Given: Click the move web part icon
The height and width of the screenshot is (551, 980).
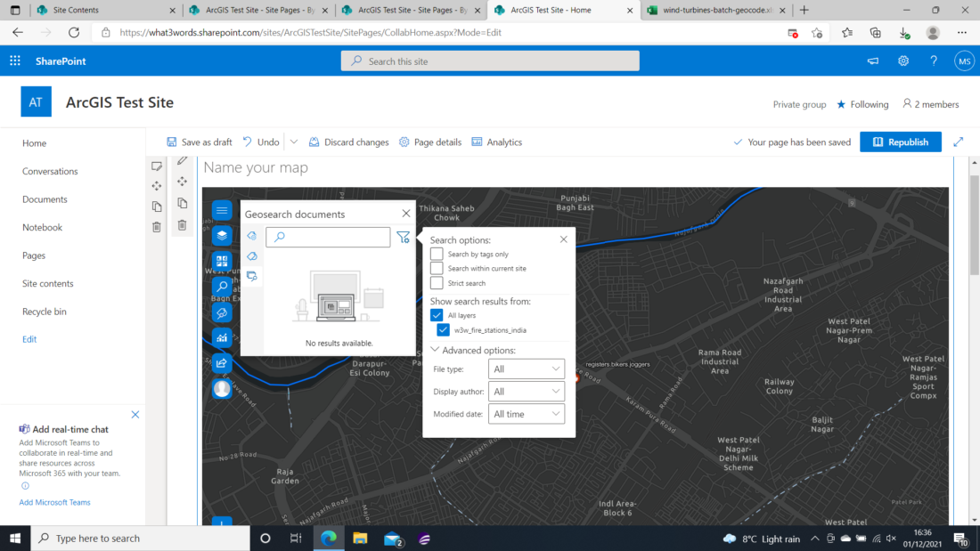Looking at the screenshot, I should point(182,182).
